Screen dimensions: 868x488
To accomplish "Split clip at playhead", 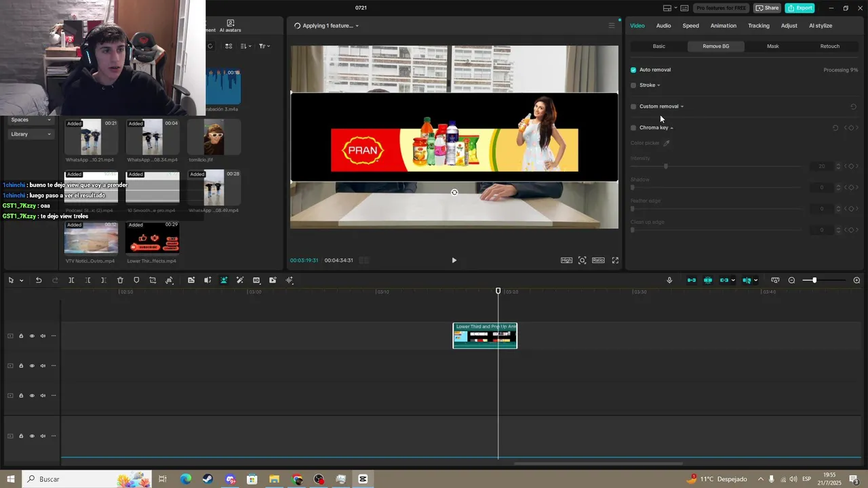I will [x=71, y=280].
